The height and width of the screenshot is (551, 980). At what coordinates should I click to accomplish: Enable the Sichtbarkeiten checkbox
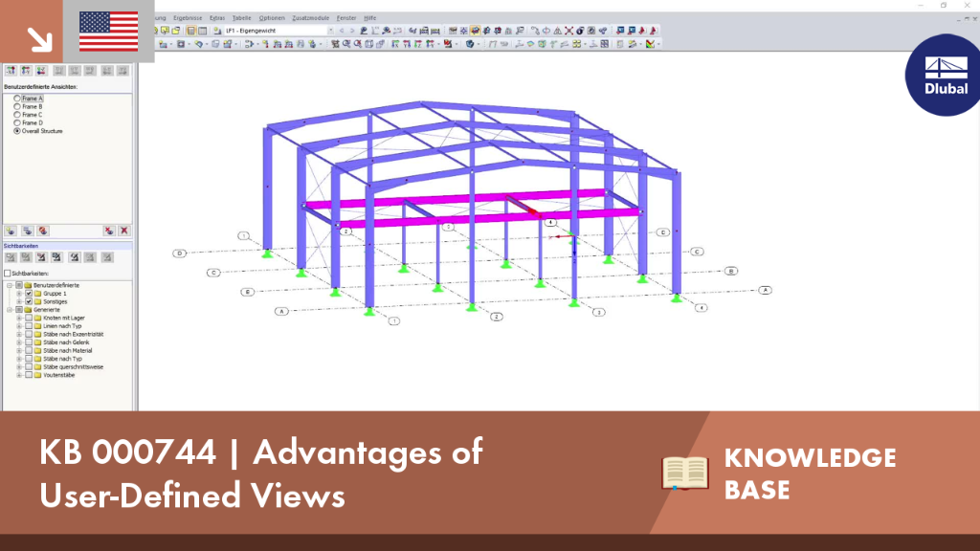pyautogui.click(x=8, y=274)
